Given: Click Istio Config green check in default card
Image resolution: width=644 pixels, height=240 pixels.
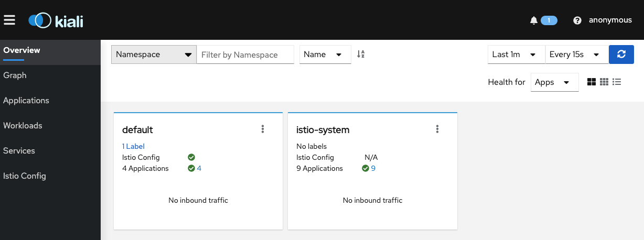Looking at the screenshot, I should (191, 157).
